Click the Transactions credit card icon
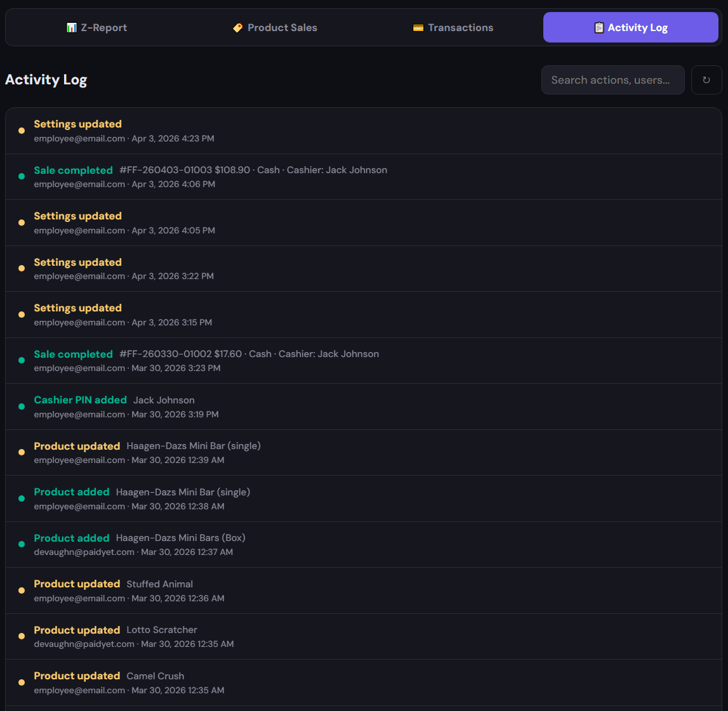Image resolution: width=728 pixels, height=711 pixels. coord(418,28)
